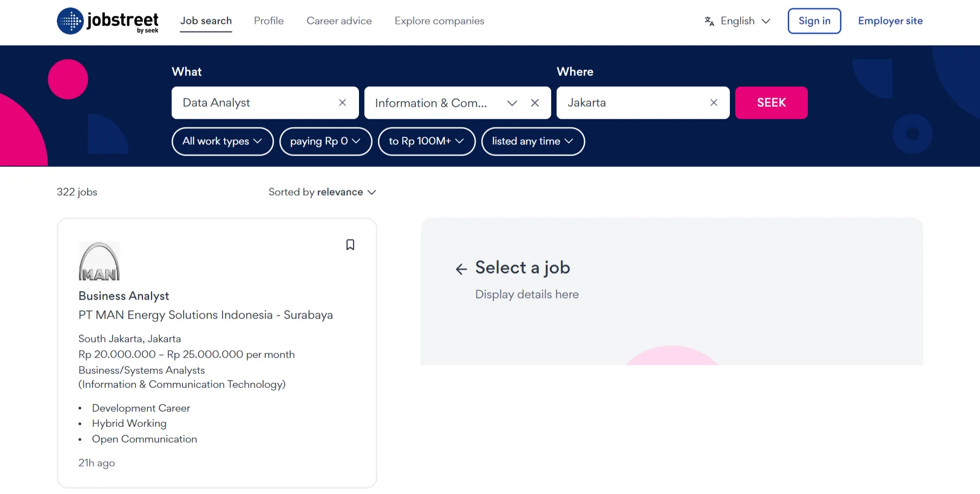Open the listed any time filter
This screenshot has width=980, height=494.
click(x=533, y=141)
